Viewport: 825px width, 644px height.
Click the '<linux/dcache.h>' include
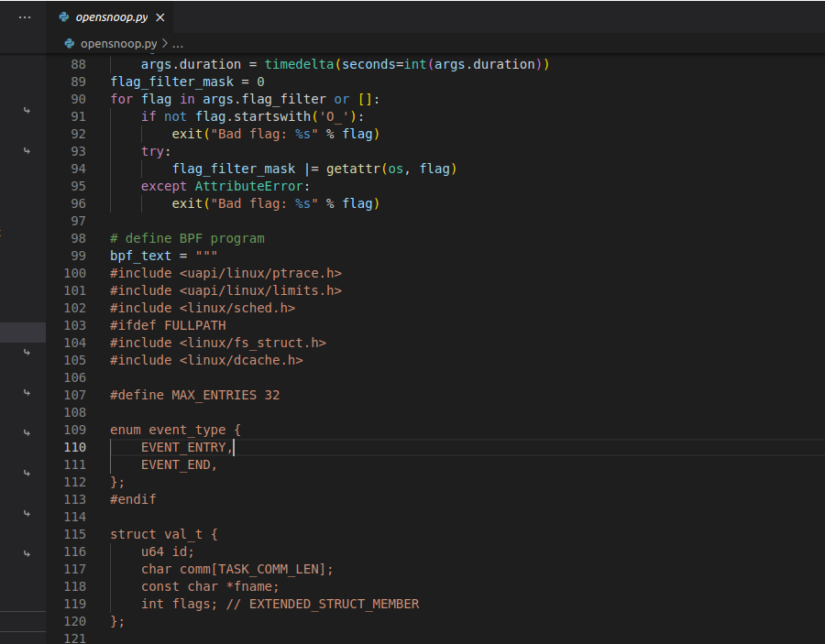pyautogui.click(x=241, y=360)
